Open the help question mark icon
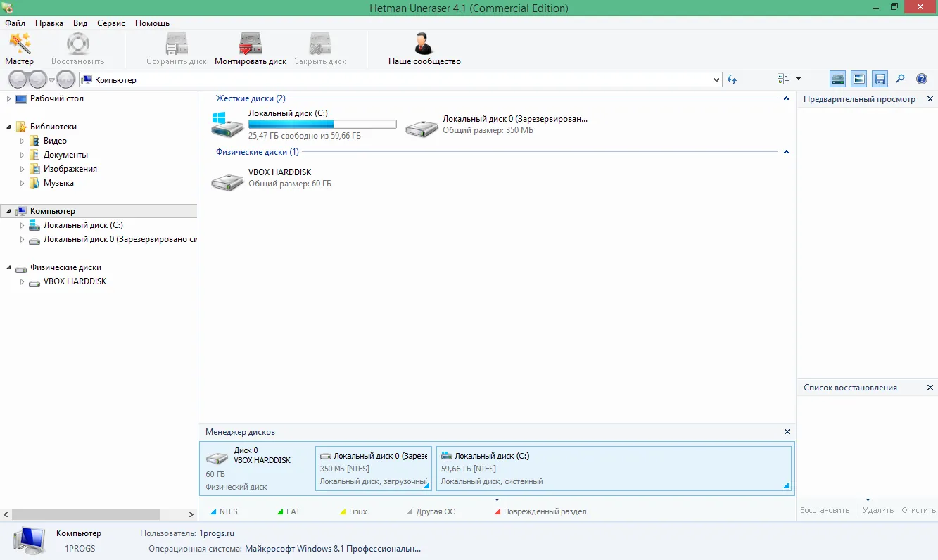 point(922,79)
